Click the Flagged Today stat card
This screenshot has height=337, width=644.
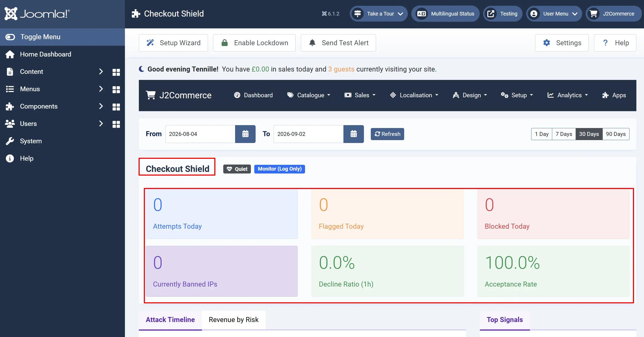tap(387, 214)
